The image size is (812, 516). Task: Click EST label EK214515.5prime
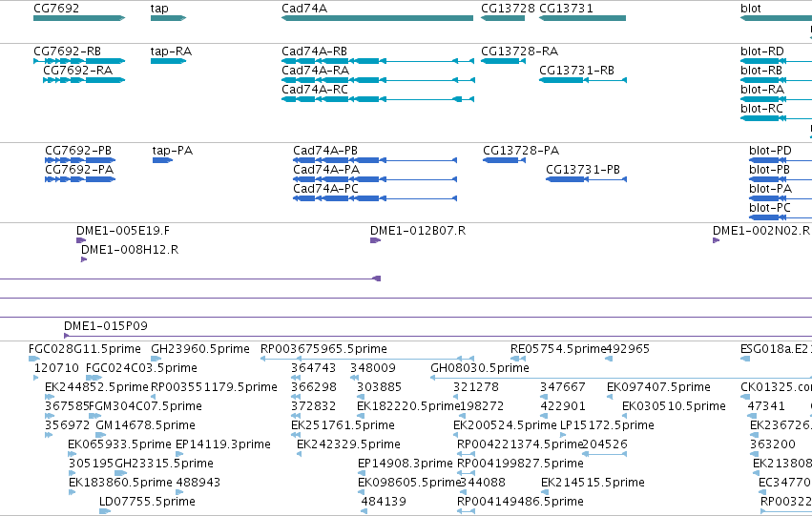[593, 483]
